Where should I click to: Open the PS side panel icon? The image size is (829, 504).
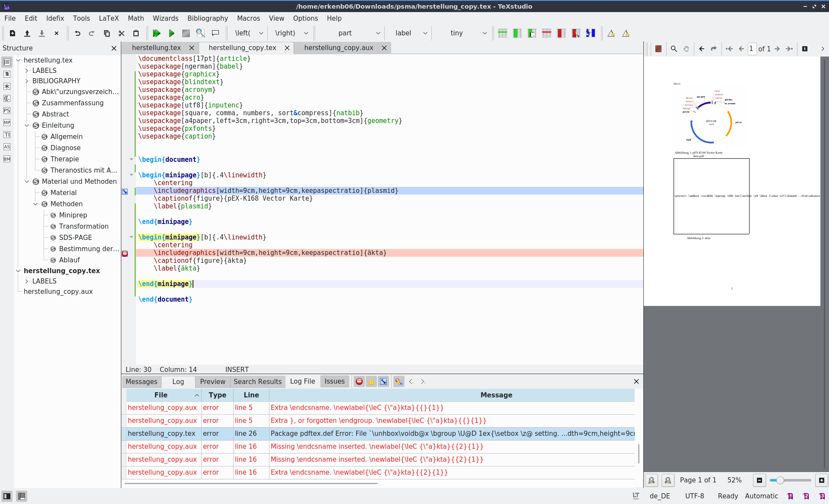[x=7, y=110]
